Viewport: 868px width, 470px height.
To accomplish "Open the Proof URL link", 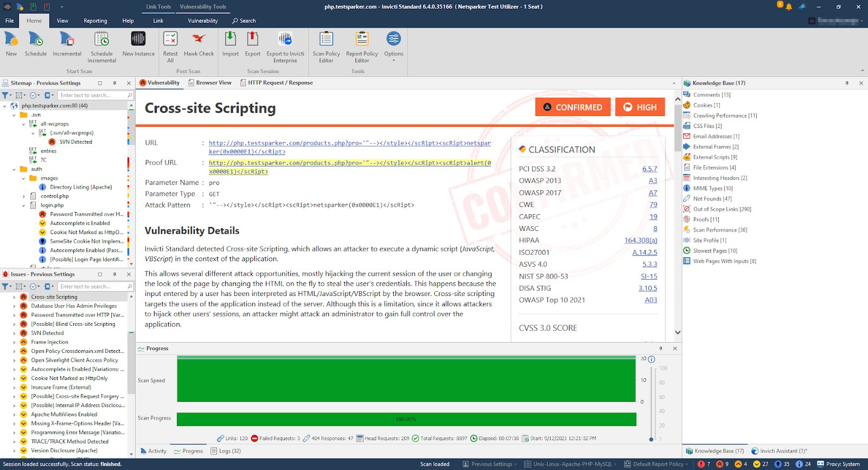I will pos(350,167).
